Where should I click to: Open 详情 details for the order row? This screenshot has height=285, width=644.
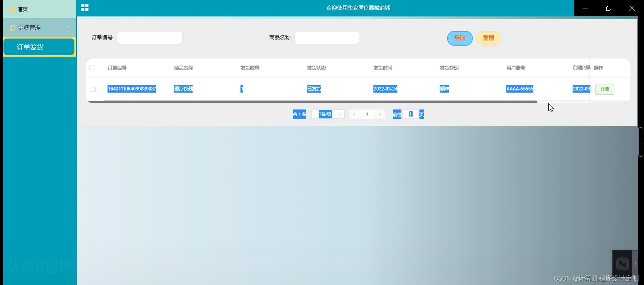pos(605,89)
